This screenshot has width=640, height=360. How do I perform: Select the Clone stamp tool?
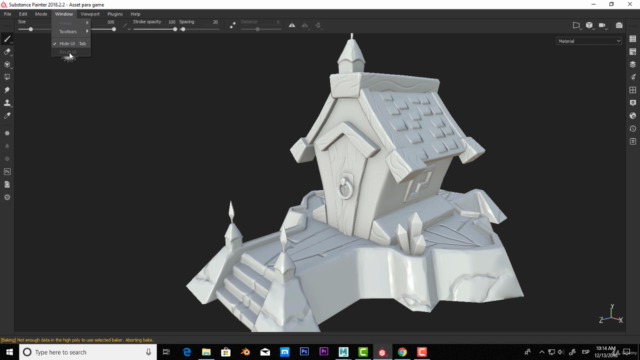tap(7, 103)
